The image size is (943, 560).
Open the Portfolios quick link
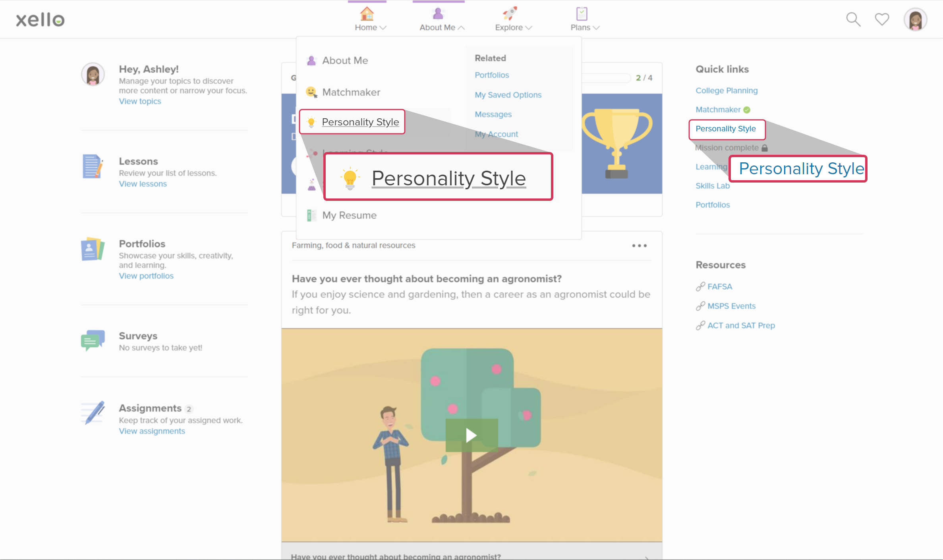[713, 205]
